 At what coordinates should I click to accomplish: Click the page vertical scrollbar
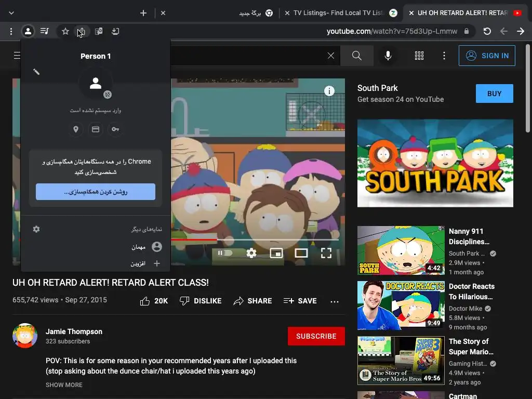528,88
